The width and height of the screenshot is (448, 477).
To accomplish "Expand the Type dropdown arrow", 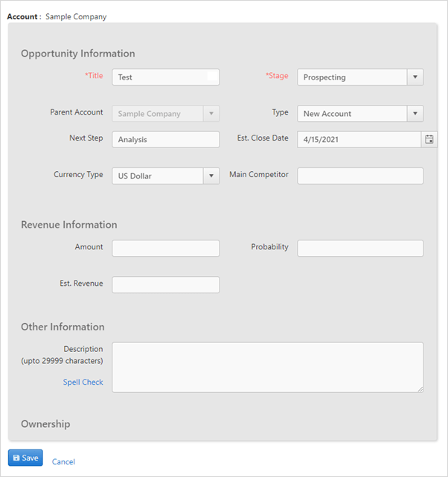I will (415, 113).
